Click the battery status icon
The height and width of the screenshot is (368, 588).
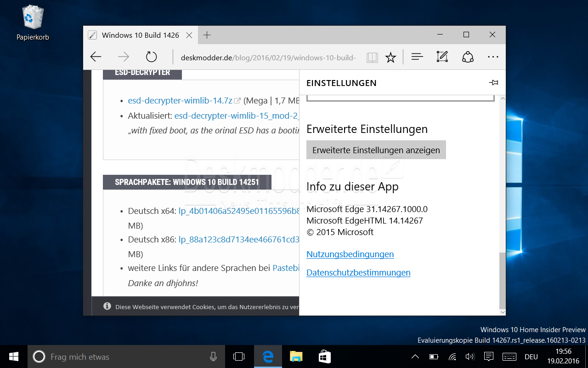[434, 356]
